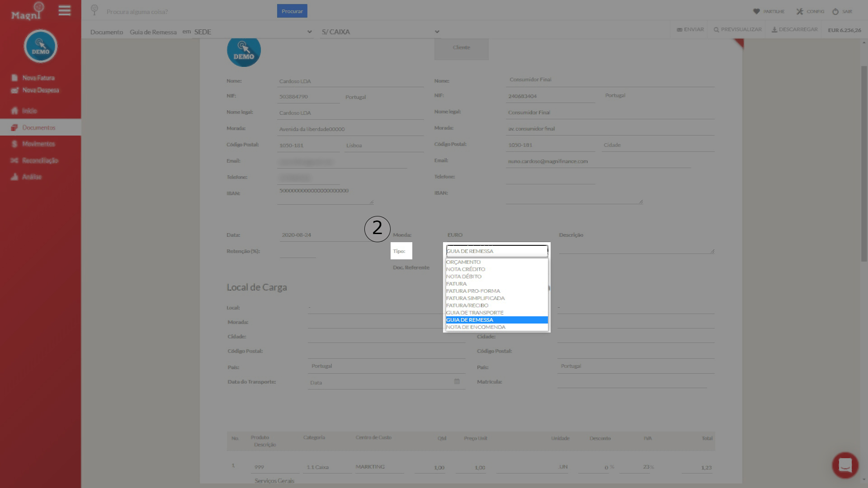Click the Nova Fatura link

38,78
